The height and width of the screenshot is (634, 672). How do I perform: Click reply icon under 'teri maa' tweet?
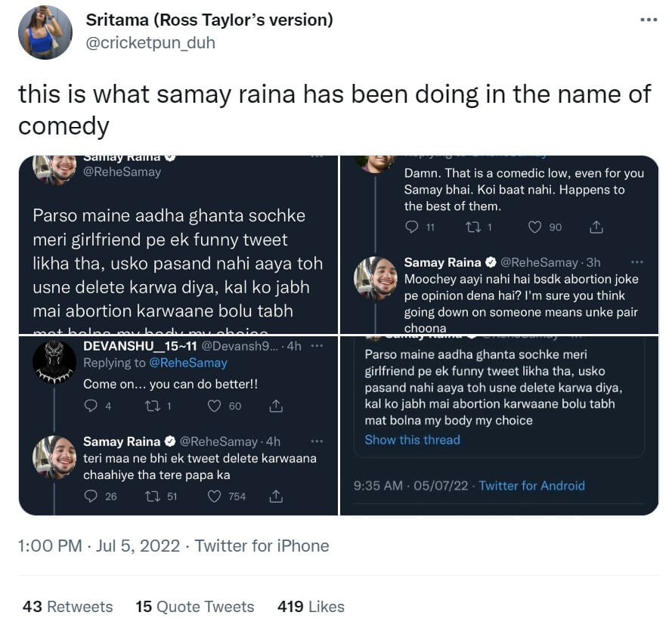[91, 496]
